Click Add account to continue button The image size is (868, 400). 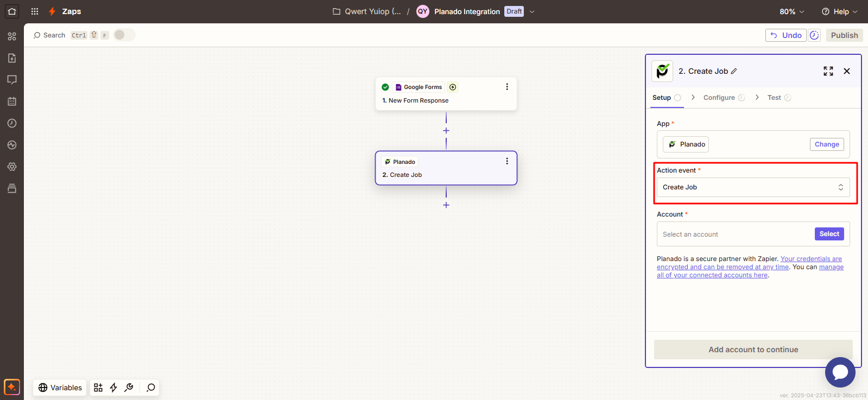[753, 350]
